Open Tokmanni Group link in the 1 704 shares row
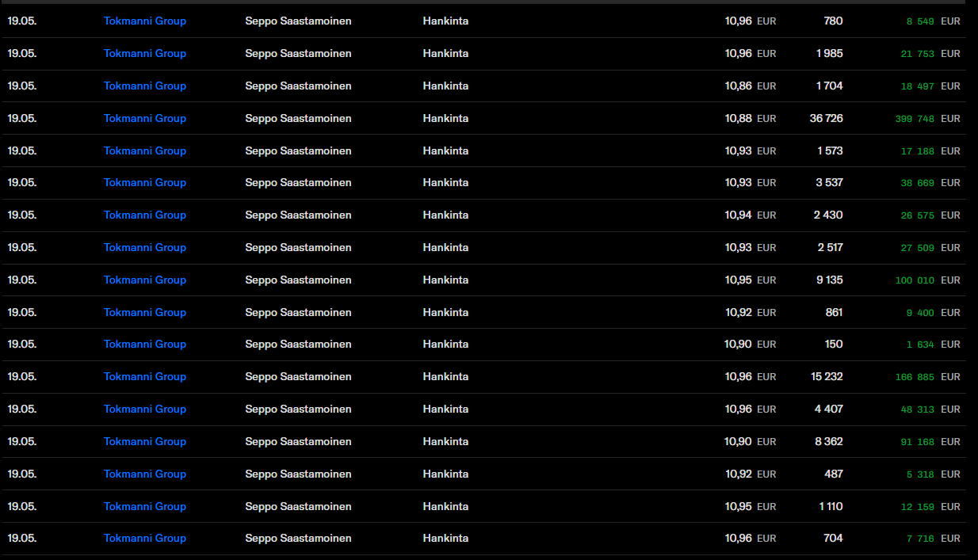 point(145,86)
